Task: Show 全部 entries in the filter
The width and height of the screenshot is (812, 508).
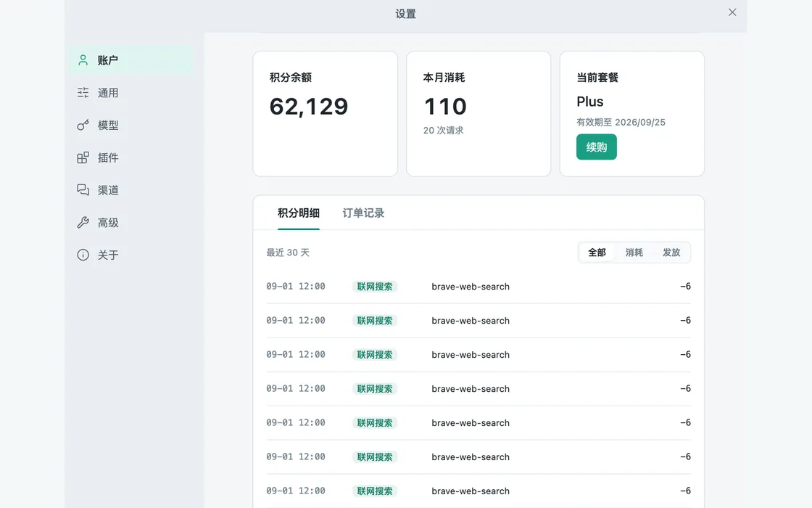Action: pyautogui.click(x=597, y=253)
